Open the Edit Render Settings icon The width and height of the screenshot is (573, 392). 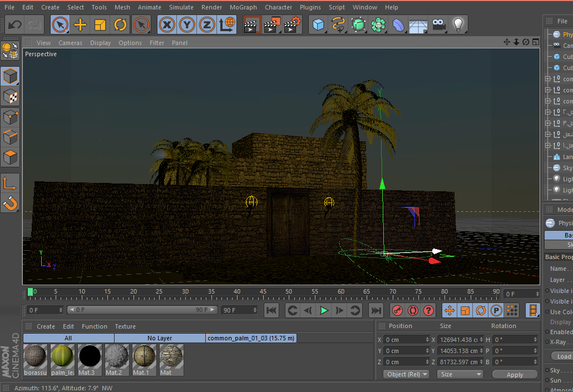point(292,25)
